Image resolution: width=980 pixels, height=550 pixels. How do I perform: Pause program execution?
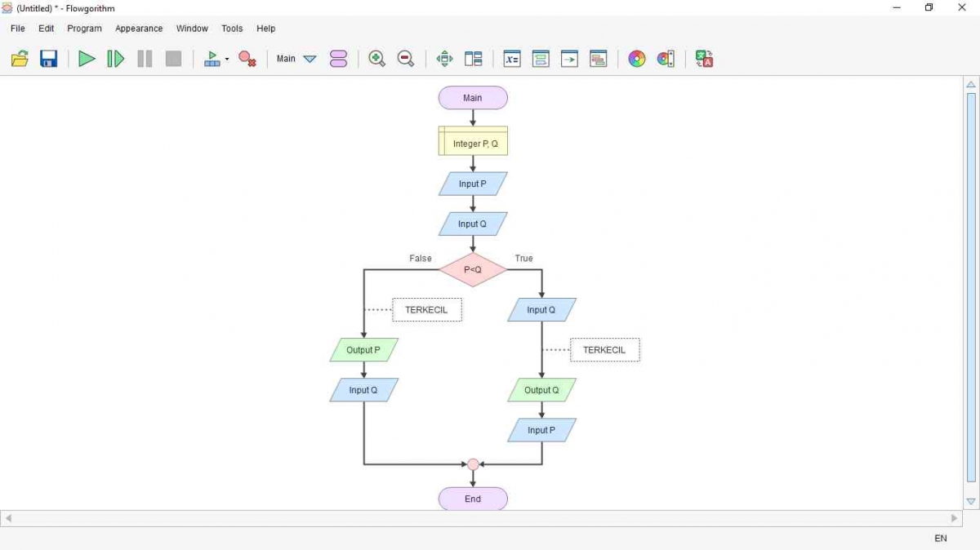(145, 58)
